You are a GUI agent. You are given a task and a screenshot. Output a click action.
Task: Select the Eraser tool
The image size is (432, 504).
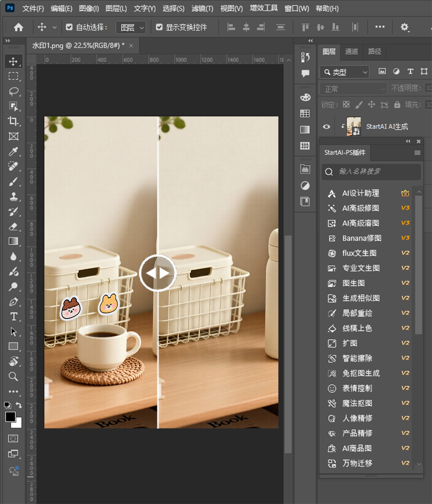click(x=14, y=226)
